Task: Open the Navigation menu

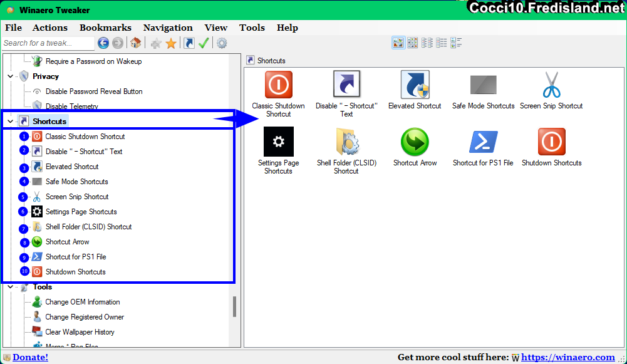Action: point(168,28)
